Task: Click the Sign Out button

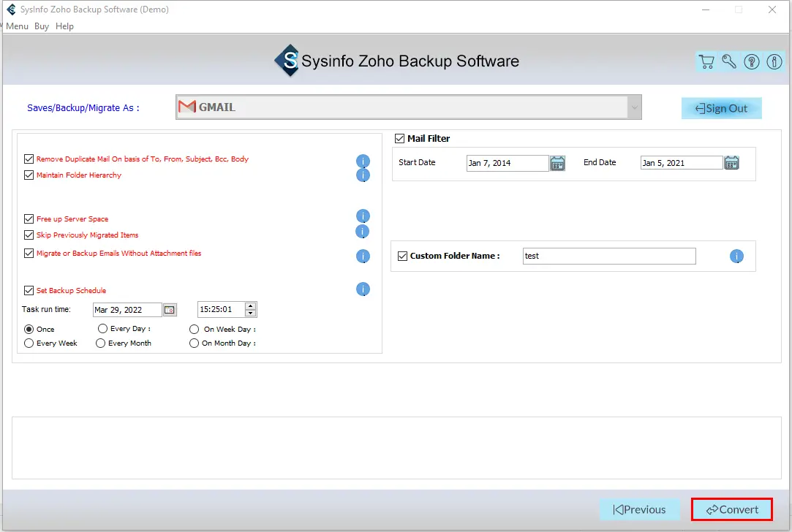Action: tap(722, 108)
